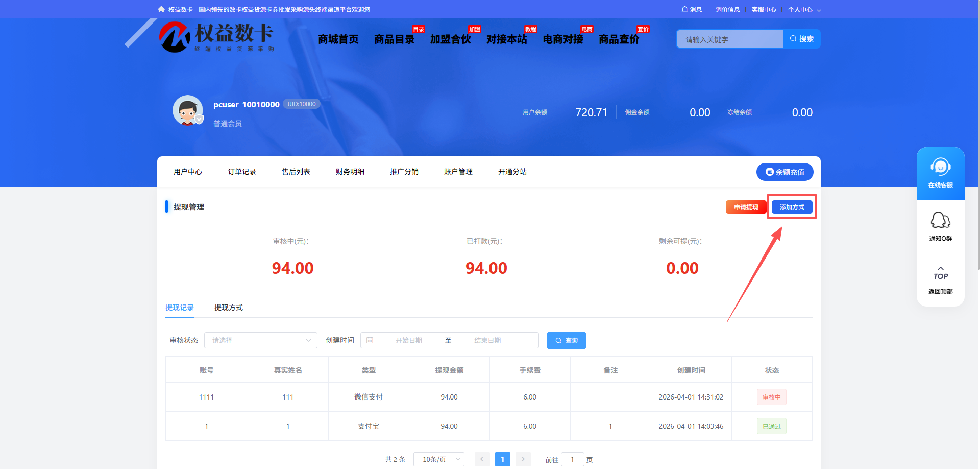This screenshot has height=469, width=980.
Task: Open the 10条/页 page size dropdown
Action: (x=438, y=459)
